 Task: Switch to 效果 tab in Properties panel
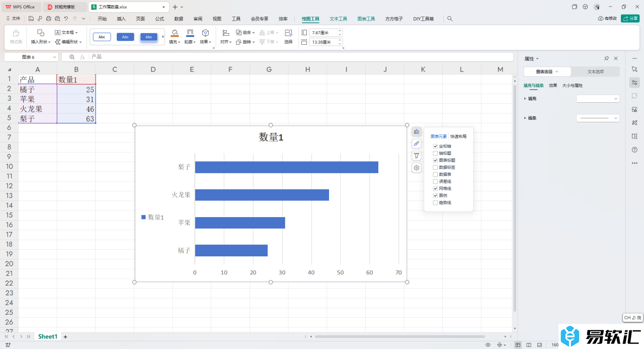pyautogui.click(x=553, y=86)
